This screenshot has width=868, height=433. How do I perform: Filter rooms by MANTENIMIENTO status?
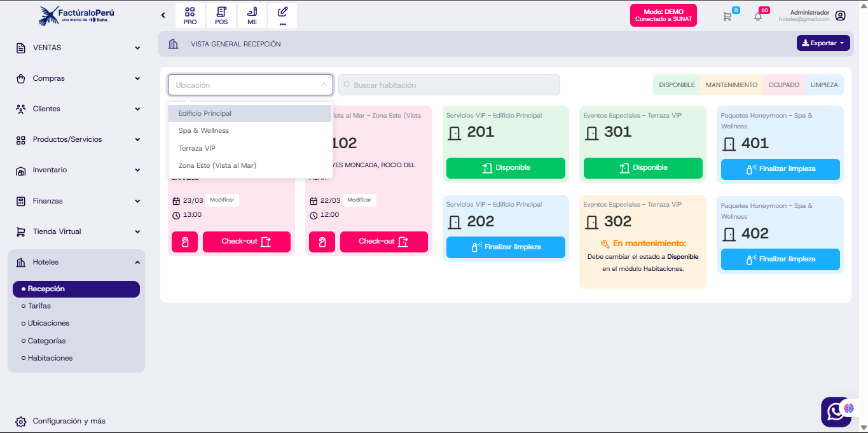(x=731, y=85)
